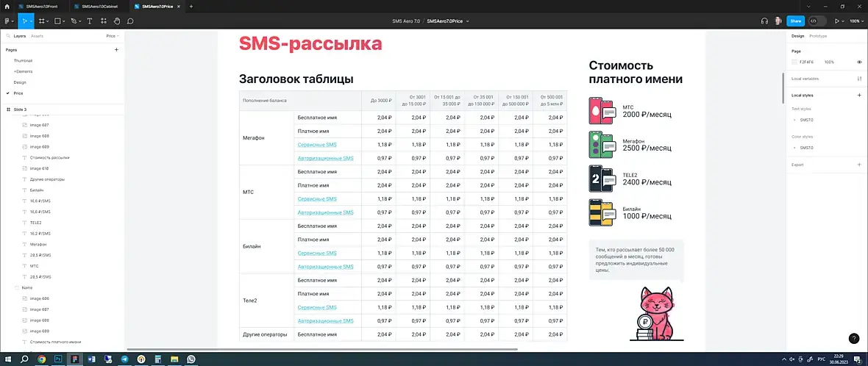Open the Local variables settings icon
Screen dimensions: 868x366
859,79
